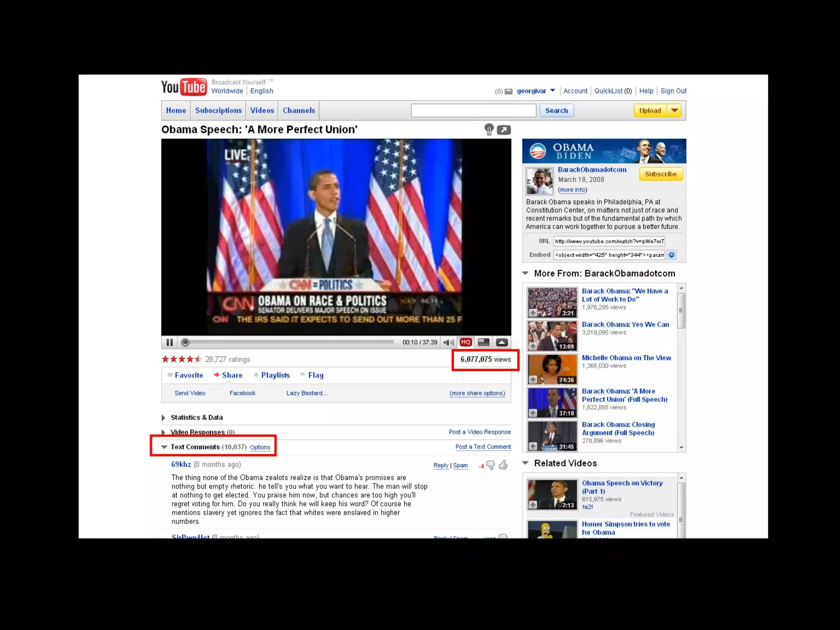Viewport: 840px width, 630px height.
Task: Click thumbs down on 69khz comment
Action: (x=491, y=465)
